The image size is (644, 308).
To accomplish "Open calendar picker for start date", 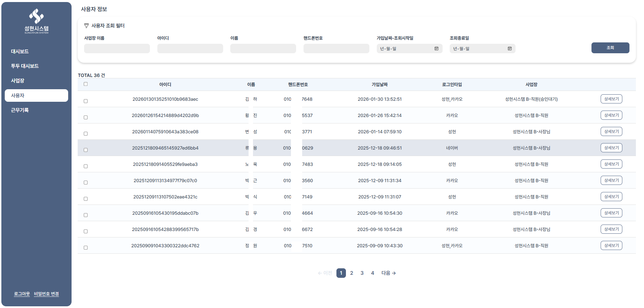I will pyautogui.click(x=436, y=49).
